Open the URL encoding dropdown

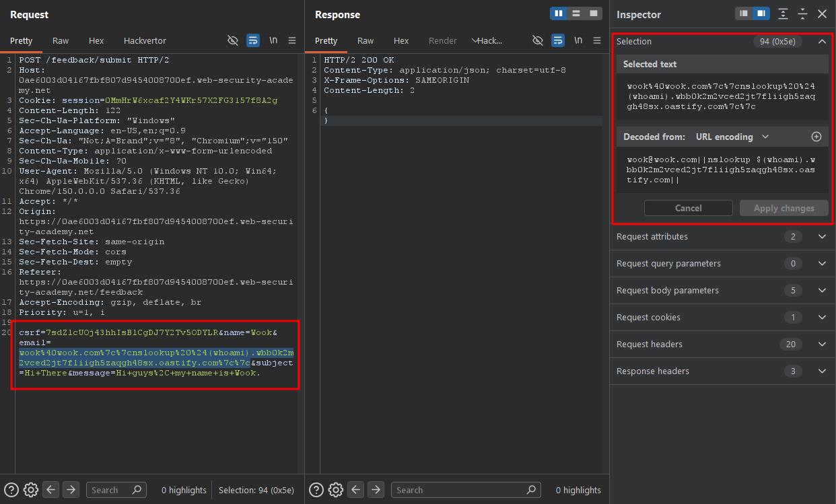[732, 137]
